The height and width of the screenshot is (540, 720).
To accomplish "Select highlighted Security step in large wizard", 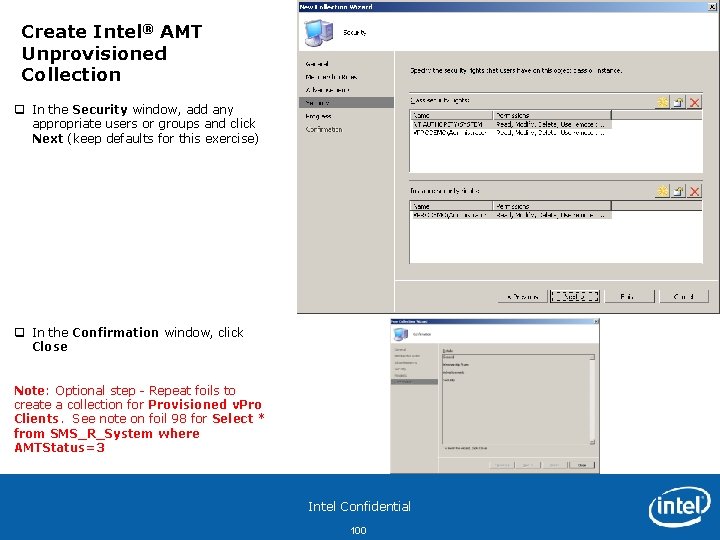I will tap(346, 102).
